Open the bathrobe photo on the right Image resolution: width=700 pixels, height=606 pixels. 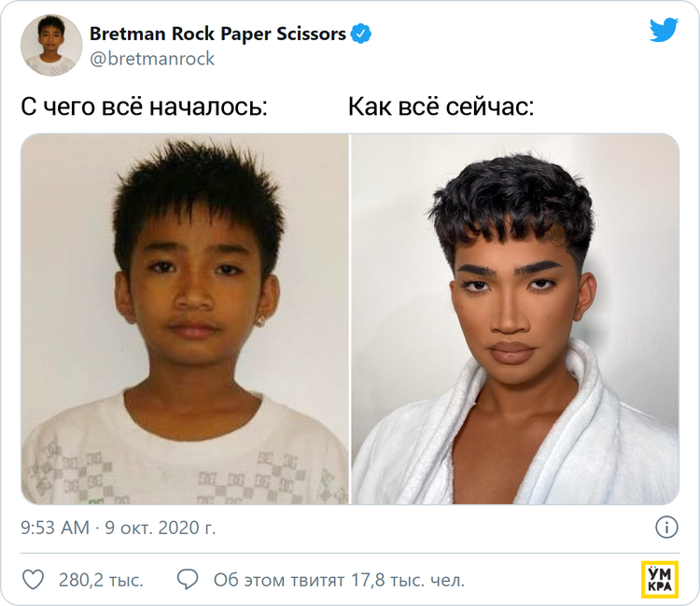click(x=515, y=318)
